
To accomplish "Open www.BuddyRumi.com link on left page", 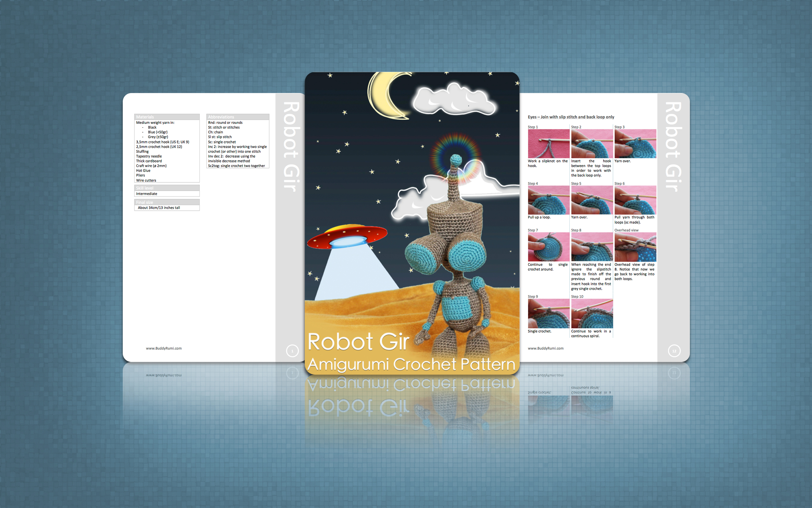I will [164, 348].
